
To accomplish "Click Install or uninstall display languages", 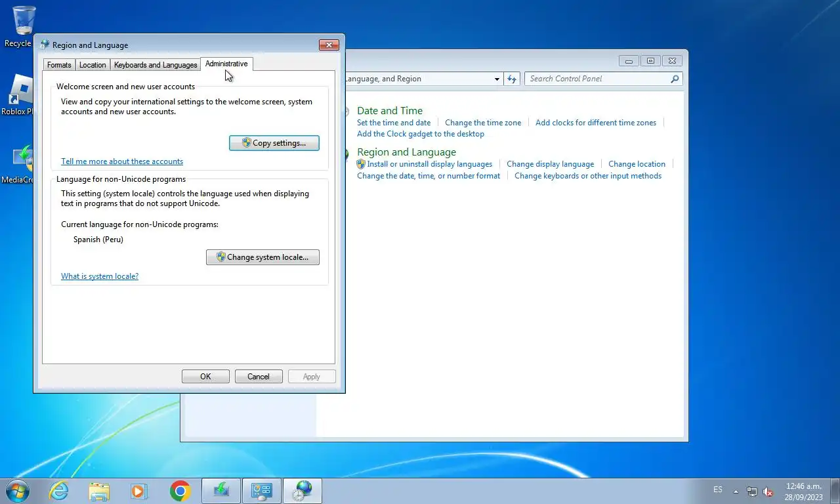I will coord(430,164).
